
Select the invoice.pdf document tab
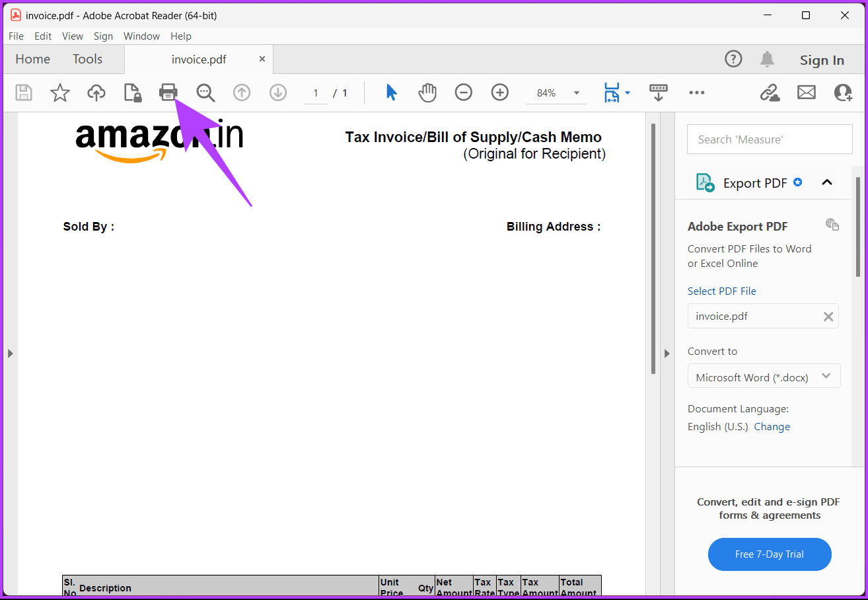point(198,59)
